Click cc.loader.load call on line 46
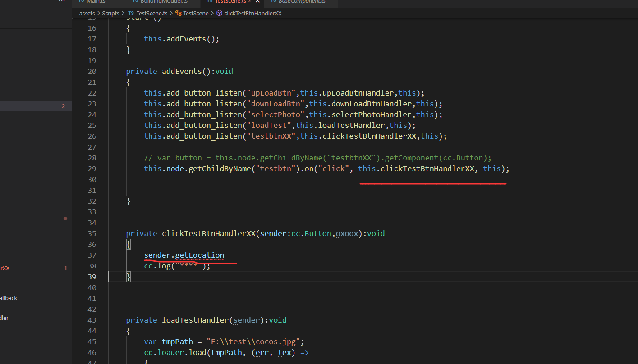Image resolution: width=638 pixels, height=364 pixels. pyautogui.click(x=177, y=352)
